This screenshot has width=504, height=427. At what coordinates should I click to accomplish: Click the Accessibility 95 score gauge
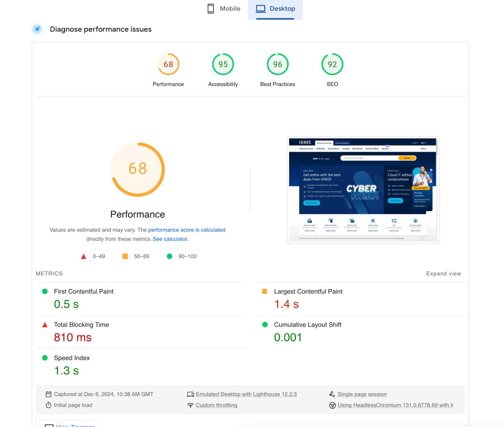click(x=223, y=65)
